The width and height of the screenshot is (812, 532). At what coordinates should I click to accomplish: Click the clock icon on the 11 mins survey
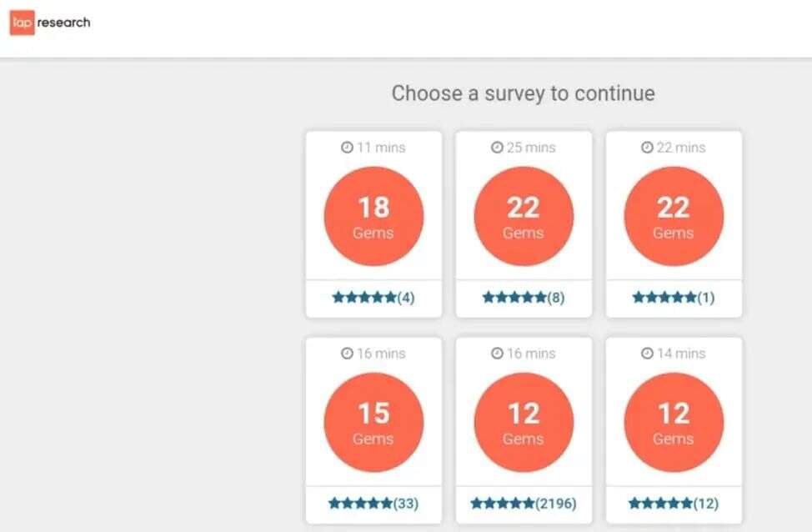click(x=347, y=148)
